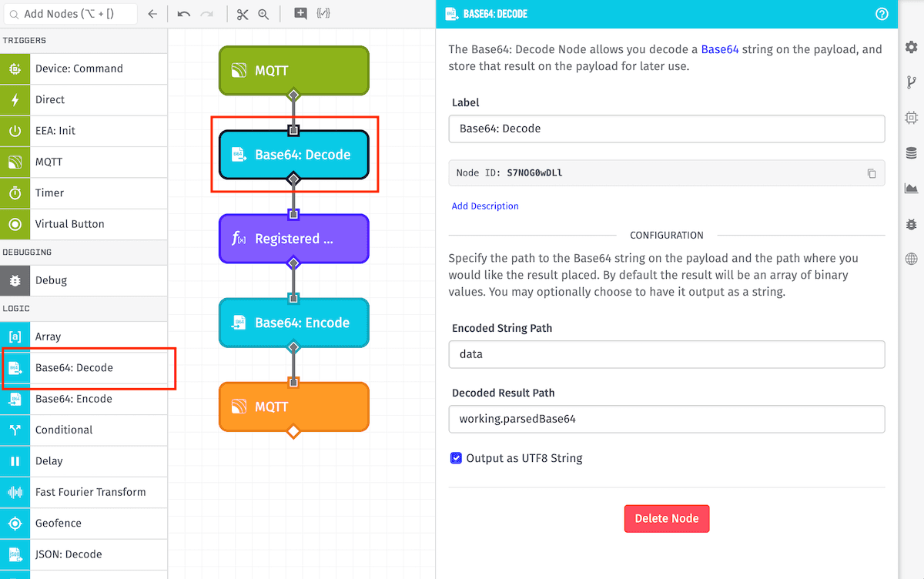Click the undo arrow in the toolbar
This screenshot has height=579, width=924.
[x=183, y=14]
